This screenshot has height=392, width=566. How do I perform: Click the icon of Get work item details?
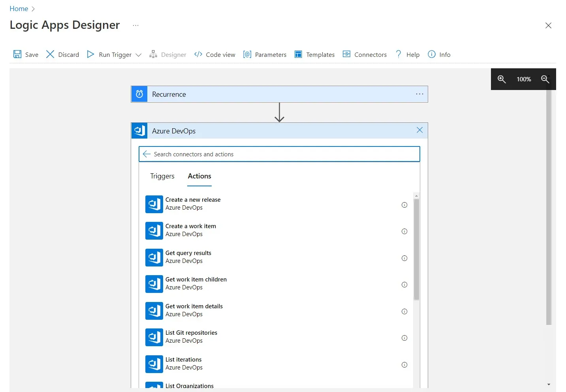point(154,311)
